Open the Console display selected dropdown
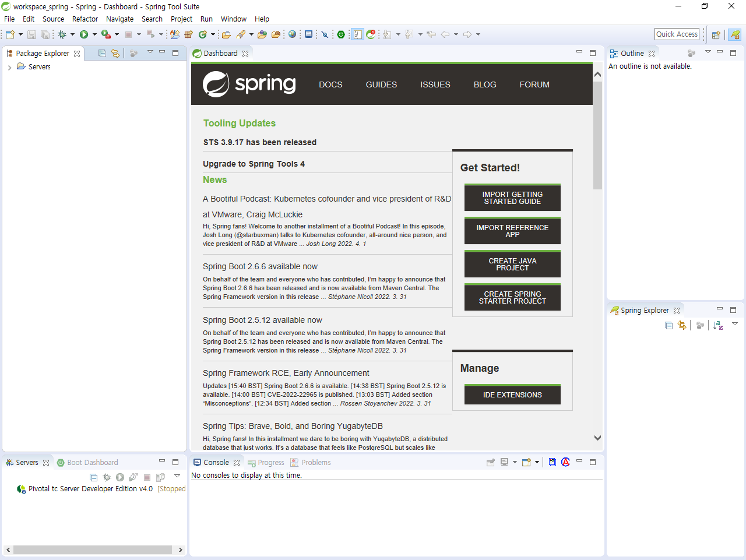Viewport: 746px width, 560px height. (515, 462)
